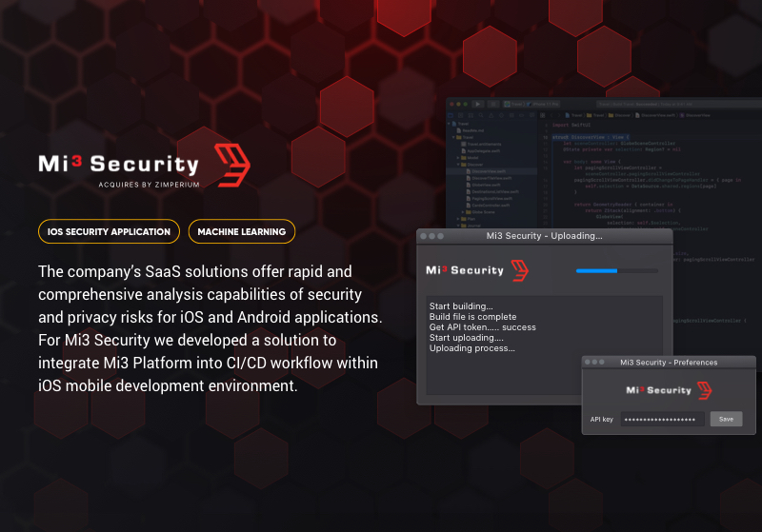Screen dimensions: 762x532
Task: Click the large red Mi3 Security arrow emblem
Action: (x=232, y=165)
